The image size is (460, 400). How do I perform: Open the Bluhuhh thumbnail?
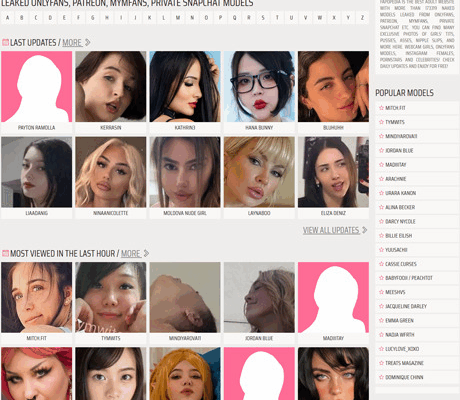[x=333, y=86]
